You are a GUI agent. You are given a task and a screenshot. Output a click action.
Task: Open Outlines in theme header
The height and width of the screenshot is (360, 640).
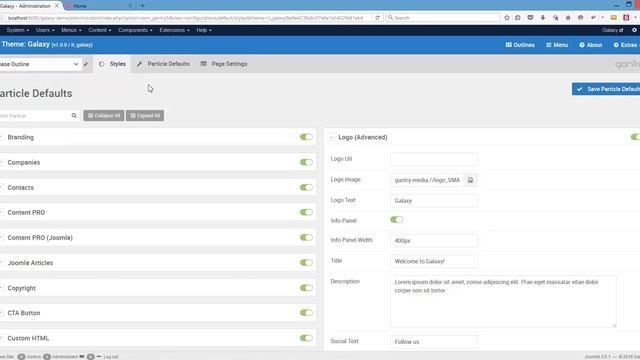click(x=520, y=45)
